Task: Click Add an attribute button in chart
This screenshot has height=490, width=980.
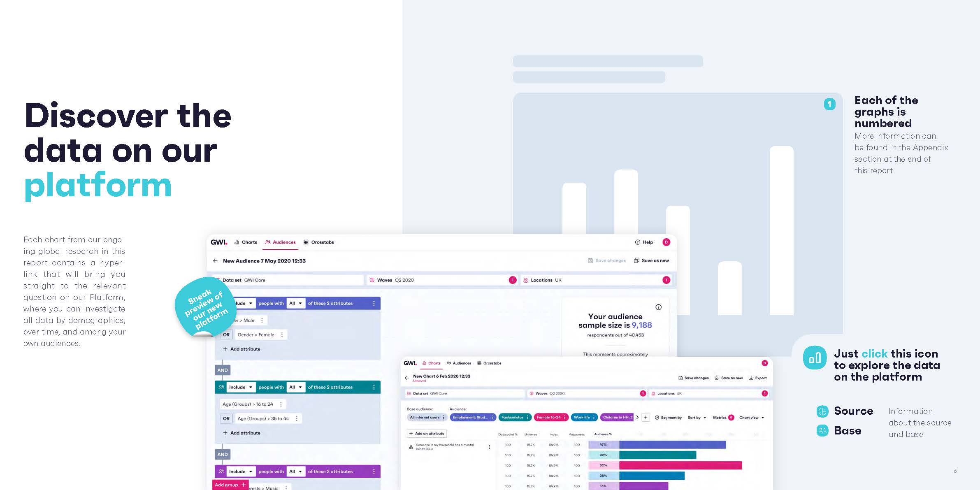Action: (427, 434)
